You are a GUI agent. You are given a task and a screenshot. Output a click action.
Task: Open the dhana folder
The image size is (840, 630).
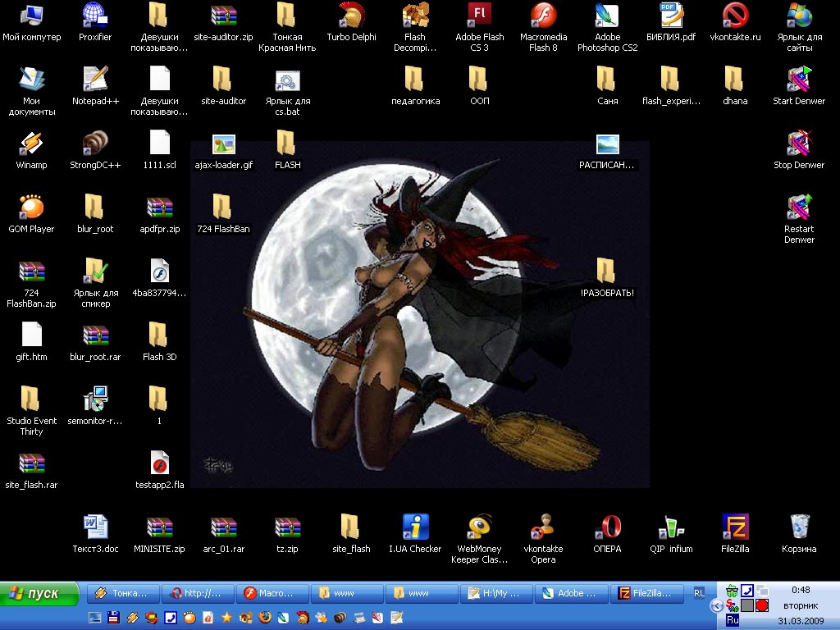[x=735, y=86]
